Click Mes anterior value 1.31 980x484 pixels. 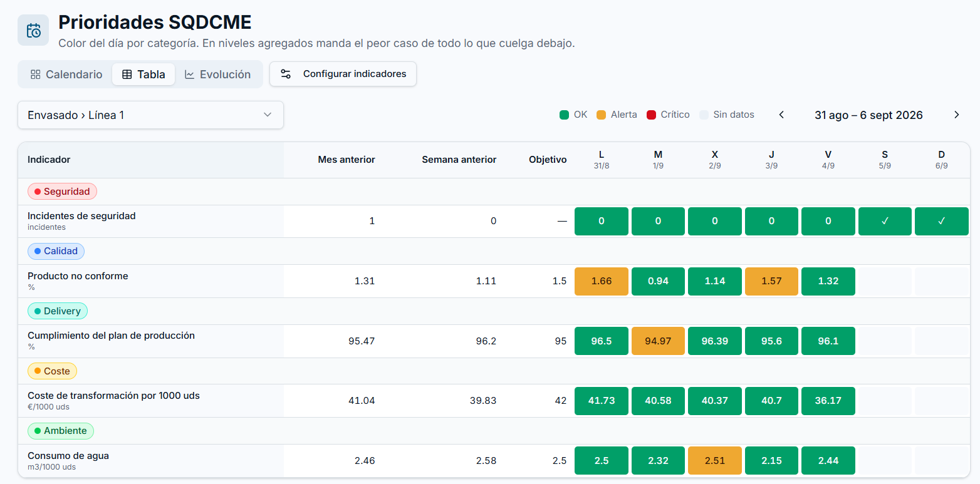click(x=365, y=281)
